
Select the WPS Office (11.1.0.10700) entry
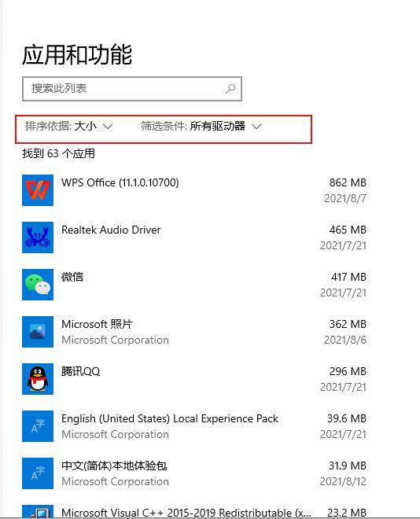(x=120, y=182)
